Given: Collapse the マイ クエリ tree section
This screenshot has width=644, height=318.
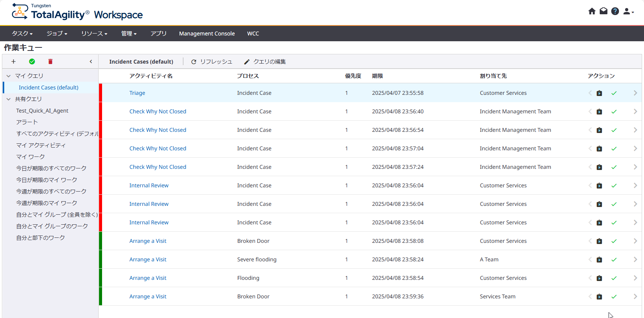Looking at the screenshot, I should (8, 76).
